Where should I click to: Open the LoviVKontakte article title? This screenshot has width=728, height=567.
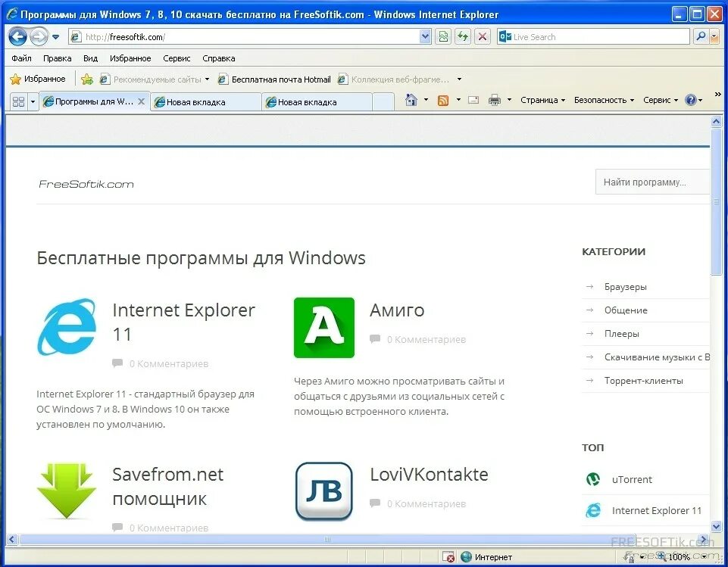pos(429,475)
